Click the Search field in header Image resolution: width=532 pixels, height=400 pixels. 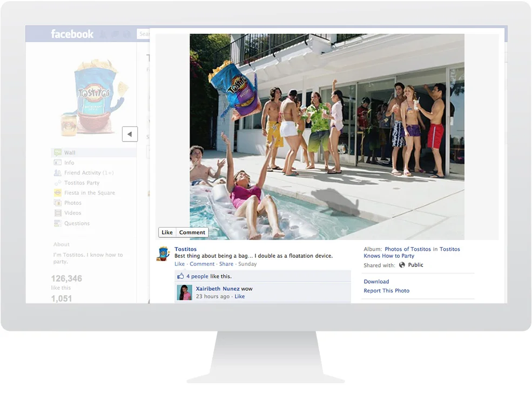(x=143, y=34)
